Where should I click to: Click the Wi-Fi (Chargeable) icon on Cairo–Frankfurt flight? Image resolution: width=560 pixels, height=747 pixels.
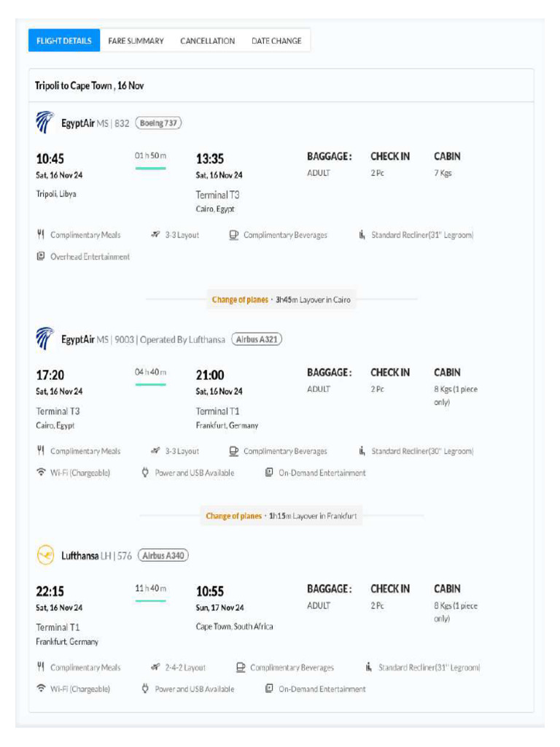tap(41, 473)
